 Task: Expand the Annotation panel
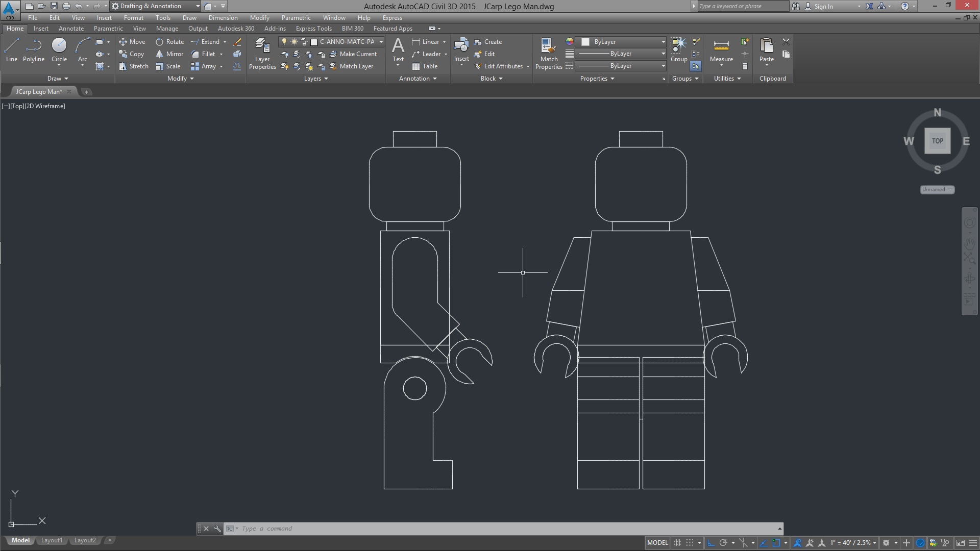[418, 79]
